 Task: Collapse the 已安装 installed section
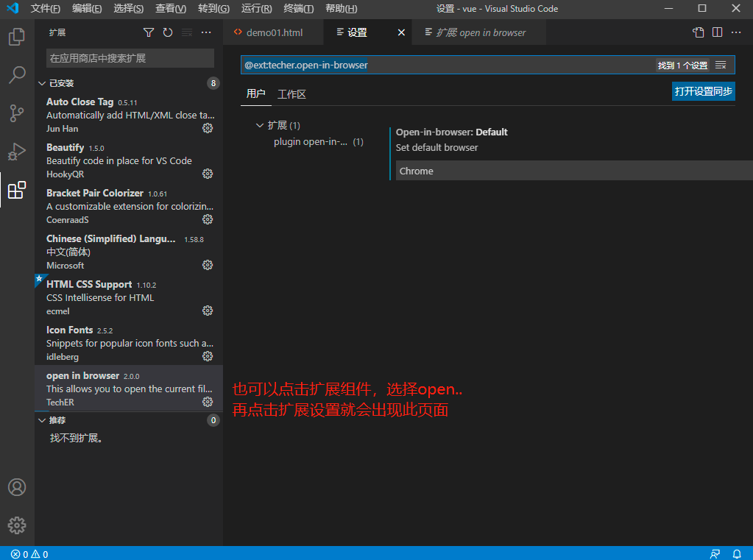coord(42,83)
